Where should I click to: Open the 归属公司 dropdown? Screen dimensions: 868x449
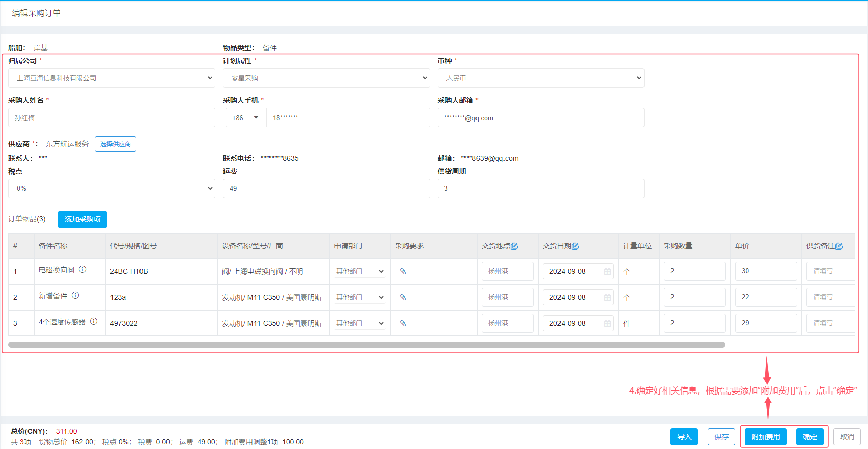tap(111, 78)
